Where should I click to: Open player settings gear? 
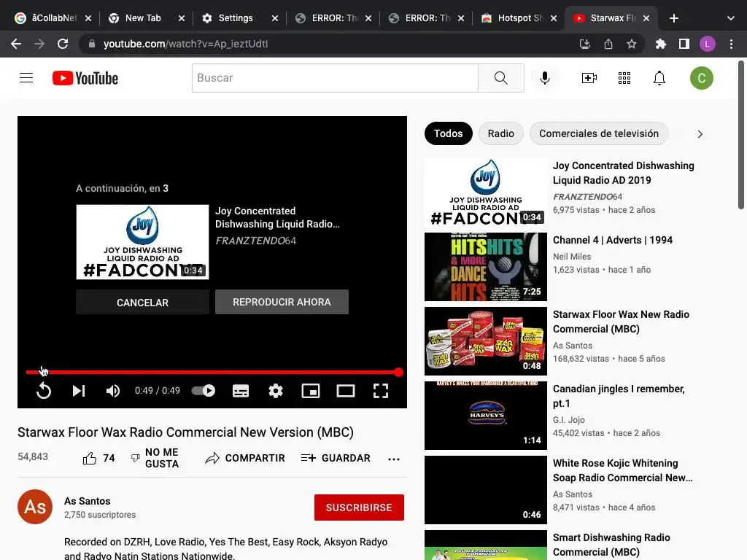(x=275, y=391)
